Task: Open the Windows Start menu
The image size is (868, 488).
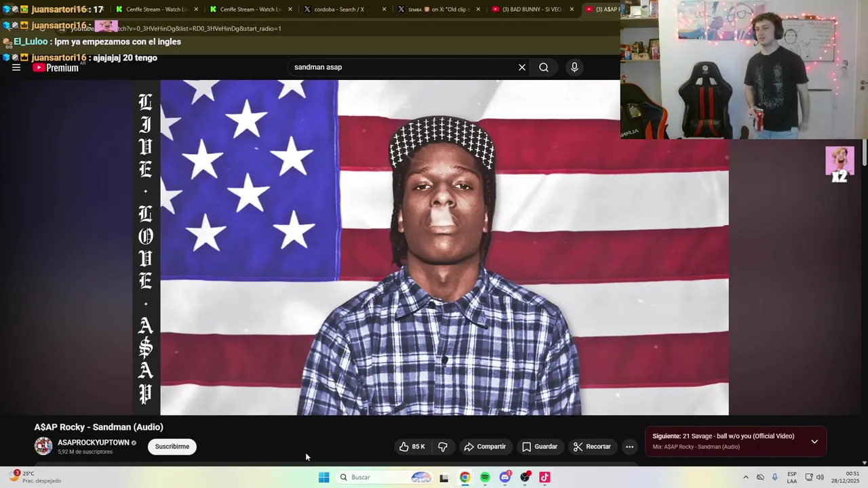Action: tap(323, 477)
